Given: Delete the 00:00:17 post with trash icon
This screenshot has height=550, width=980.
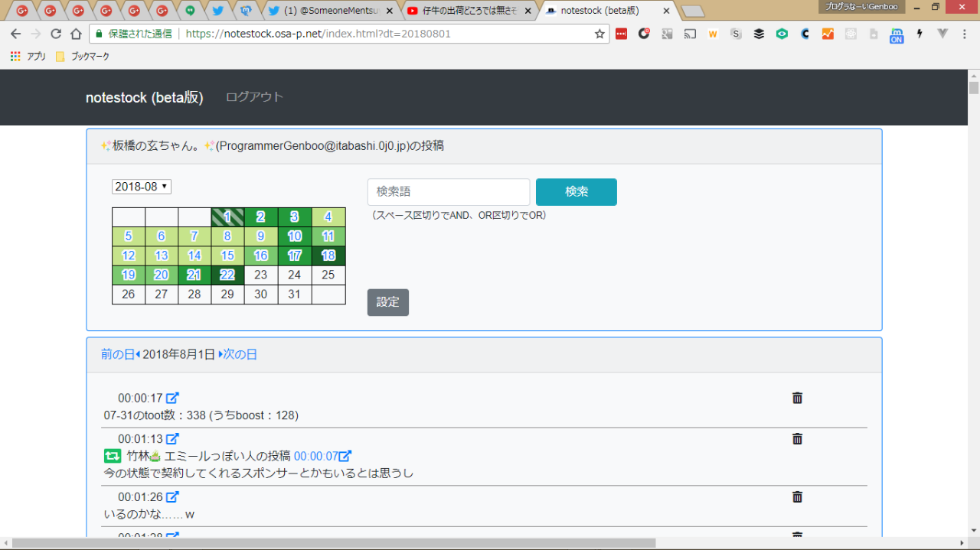Looking at the screenshot, I should click(797, 398).
